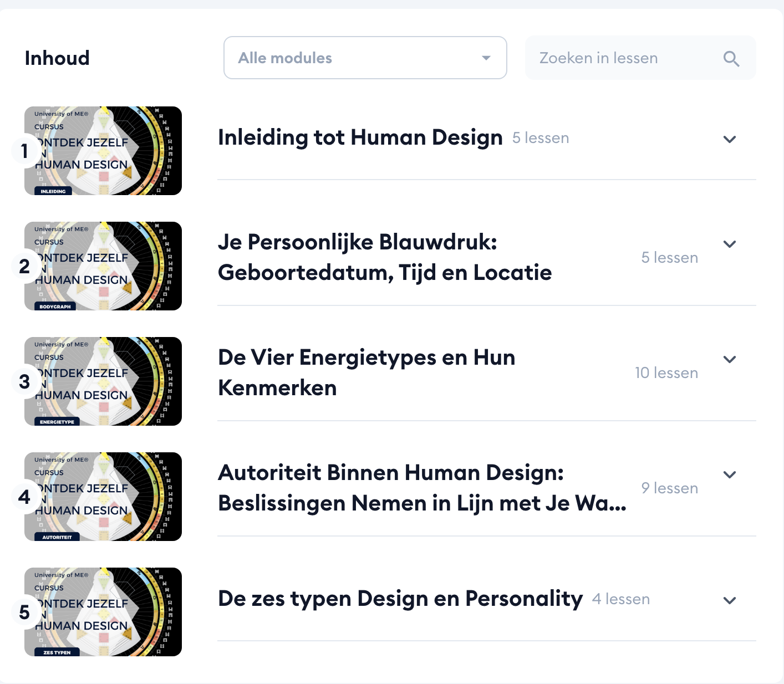The height and width of the screenshot is (684, 784).
Task: Open module 3 Energietype thumbnail
Action: [103, 381]
